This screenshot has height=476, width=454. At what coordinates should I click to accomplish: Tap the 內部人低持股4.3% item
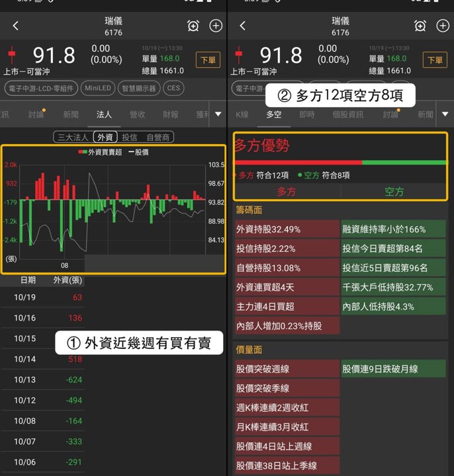(x=394, y=307)
